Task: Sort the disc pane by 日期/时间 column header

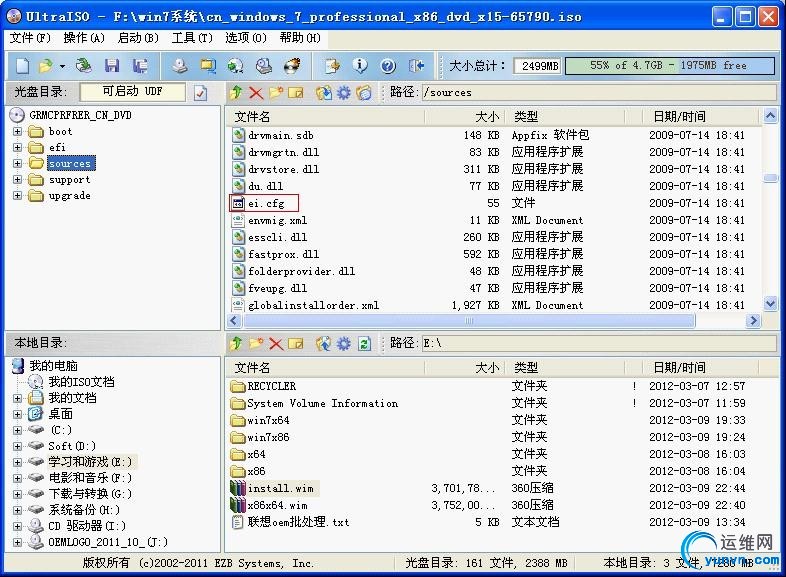Action: pos(701,117)
